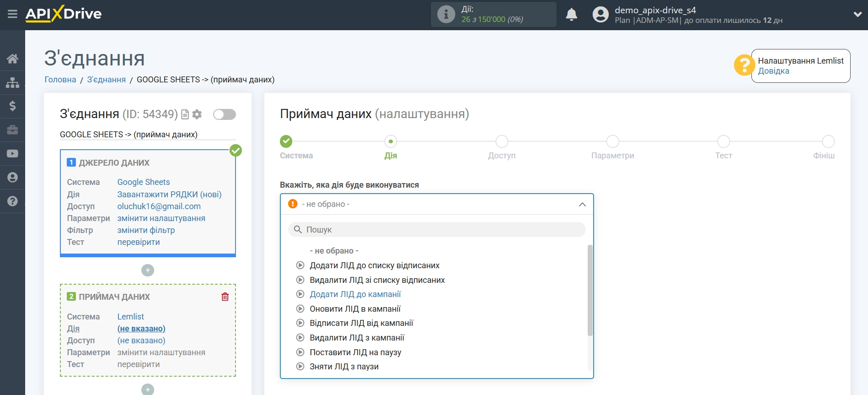868x395 pixels.
Task: Click the actions info icon
Action: pos(446,14)
